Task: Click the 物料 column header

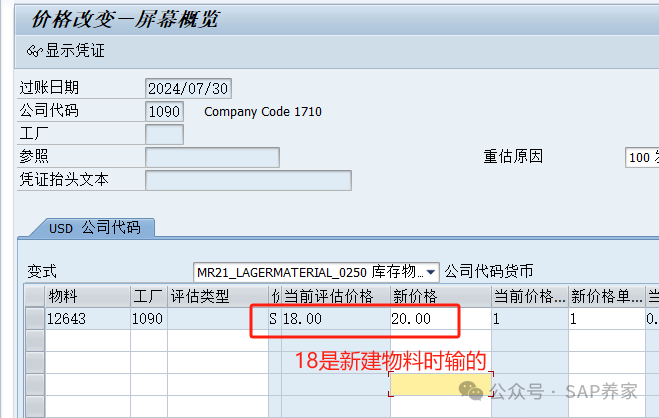Action: (87, 297)
